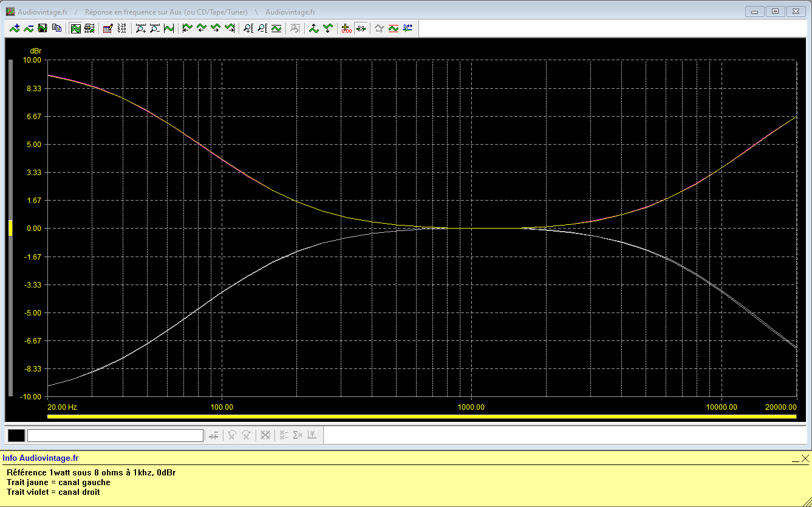Click the redo delete curved arrow icon
This screenshot has width=812, height=507.
(246, 435)
